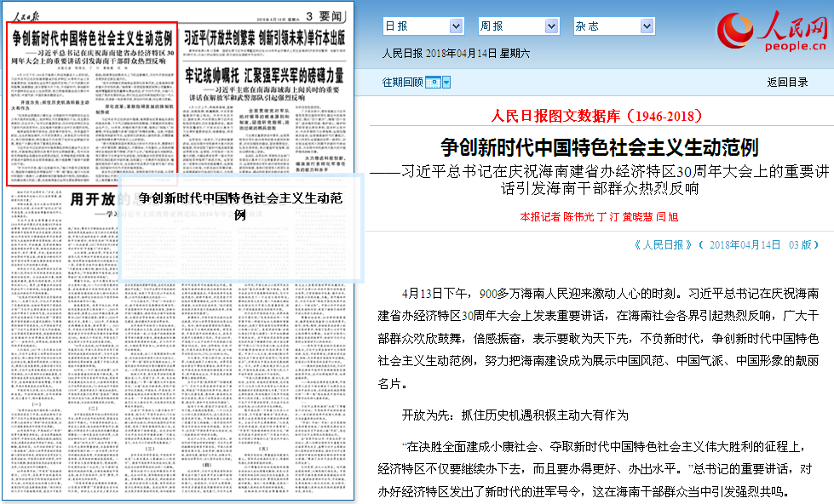Click the 《人民日报》(2018年04月14日 03版) source text

[726, 245]
